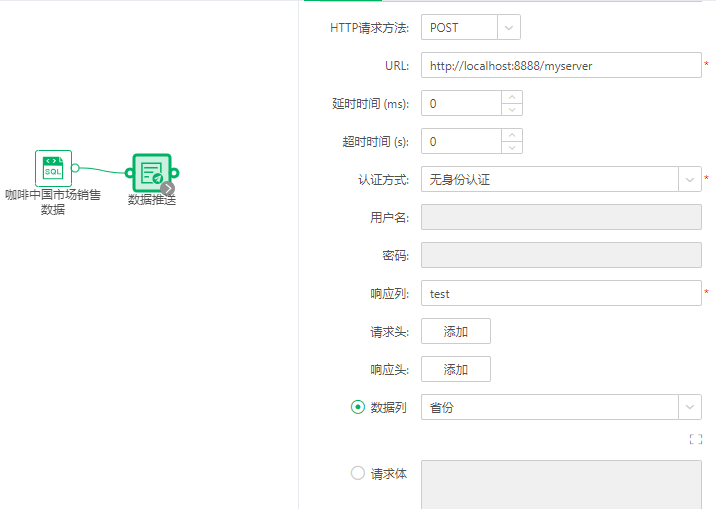Increase 延时时间 with up arrow
This screenshot has width=716, height=509.
(511, 98)
